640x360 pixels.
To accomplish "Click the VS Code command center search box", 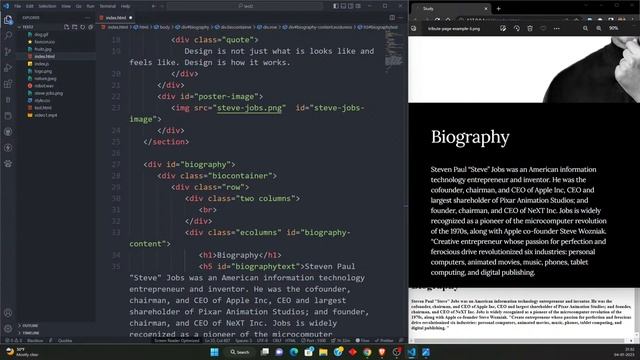I will click(245, 6).
